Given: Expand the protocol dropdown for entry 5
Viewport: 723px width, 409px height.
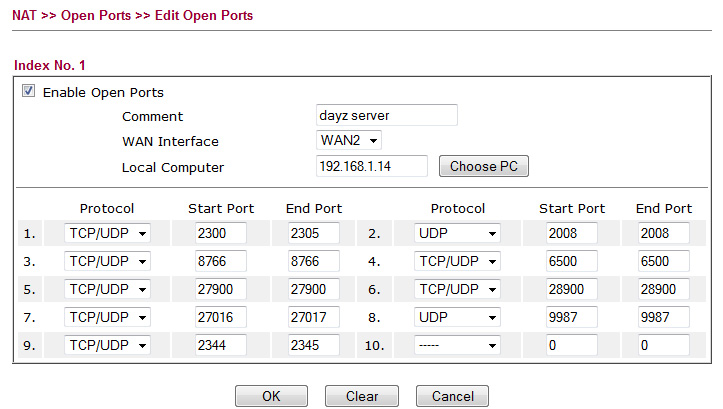Looking at the screenshot, I should pos(107,290).
